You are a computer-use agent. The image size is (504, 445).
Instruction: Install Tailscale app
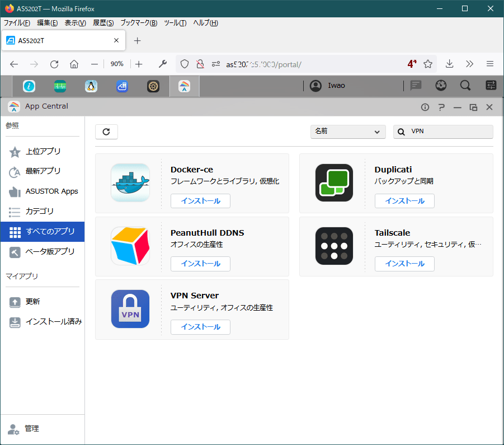[x=404, y=264]
